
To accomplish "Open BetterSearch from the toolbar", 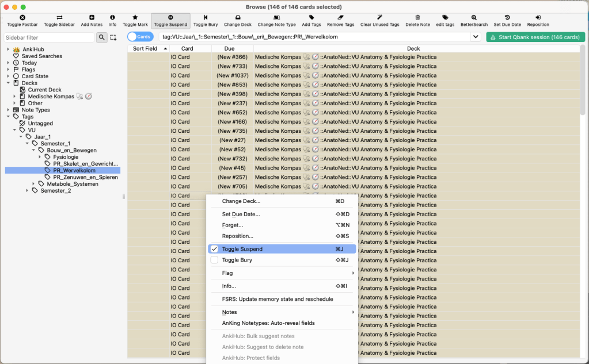I will 474,18.
